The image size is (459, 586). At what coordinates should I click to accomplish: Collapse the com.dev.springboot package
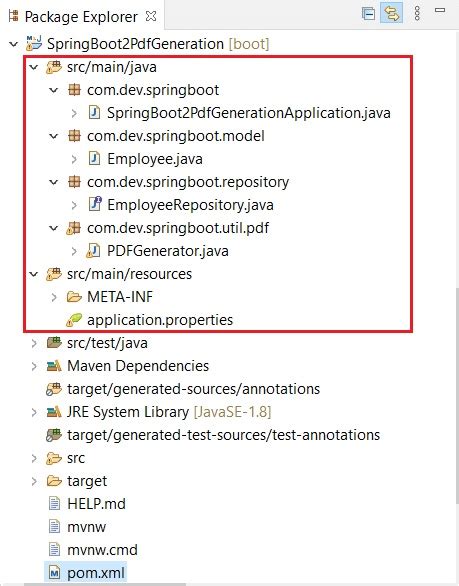pos(54,90)
